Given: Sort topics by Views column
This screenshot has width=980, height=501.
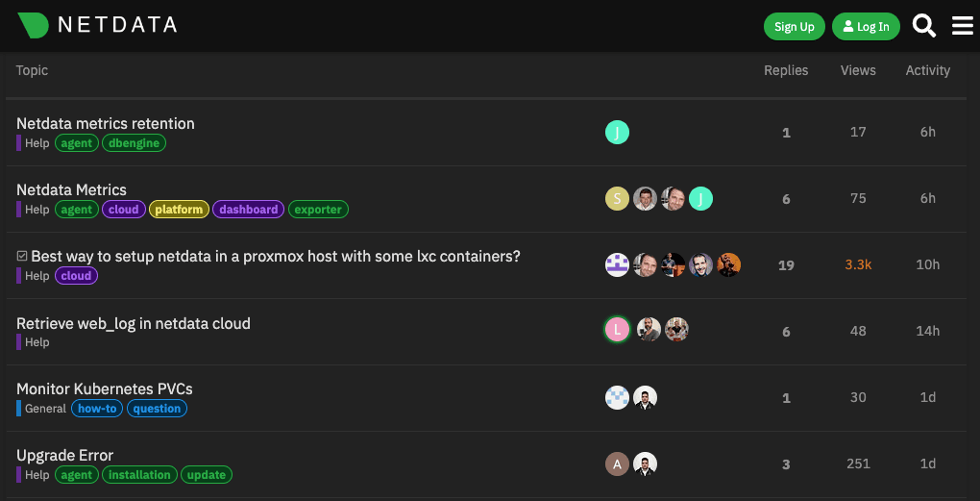Looking at the screenshot, I should [858, 70].
